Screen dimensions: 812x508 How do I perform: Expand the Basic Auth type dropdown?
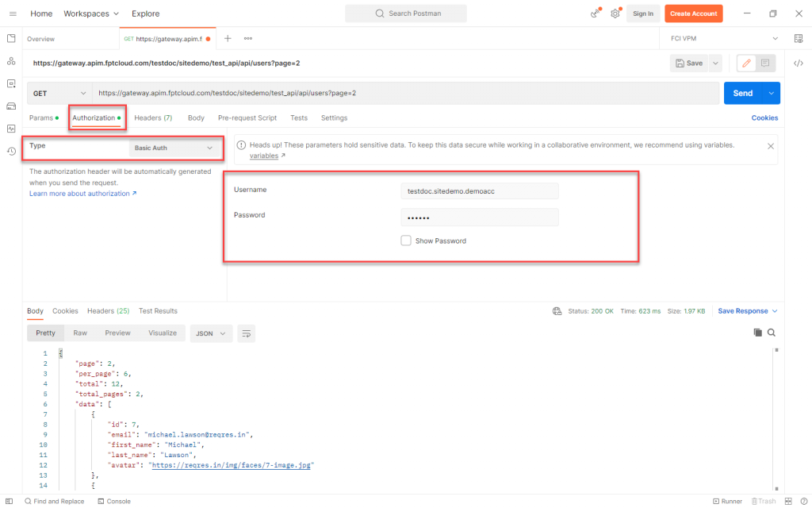[x=174, y=148]
